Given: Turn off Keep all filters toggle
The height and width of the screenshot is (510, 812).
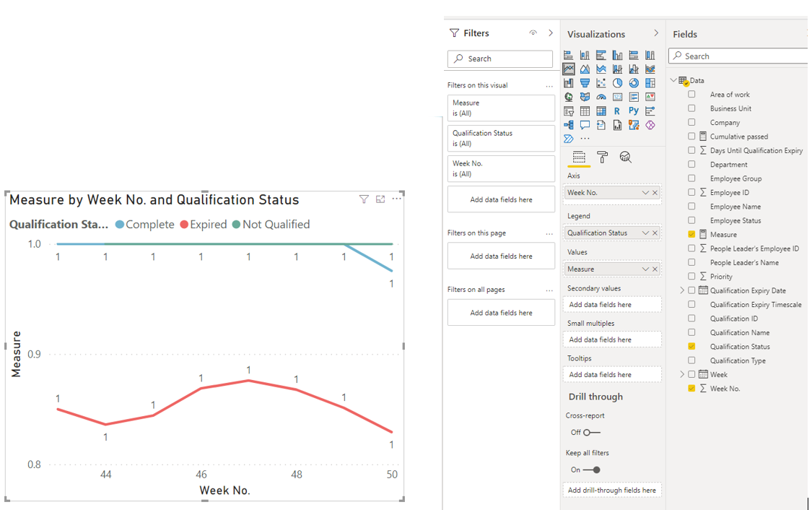Looking at the screenshot, I should click(591, 470).
